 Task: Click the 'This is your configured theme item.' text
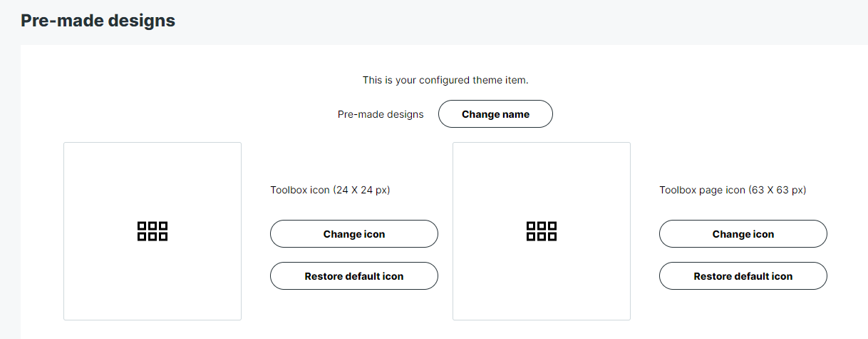tap(445, 80)
